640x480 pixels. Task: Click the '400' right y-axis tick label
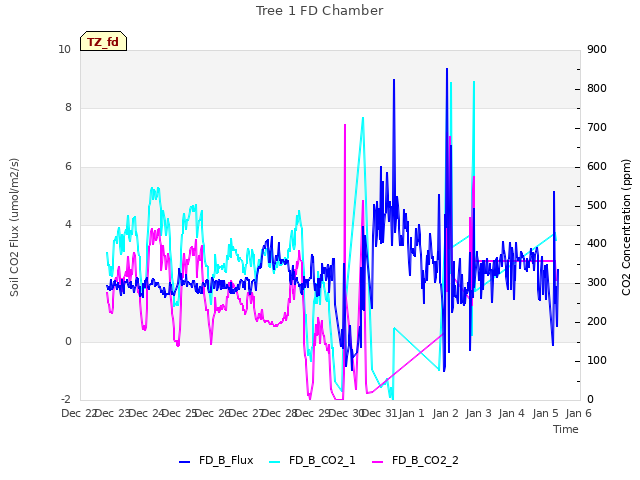[597, 244]
